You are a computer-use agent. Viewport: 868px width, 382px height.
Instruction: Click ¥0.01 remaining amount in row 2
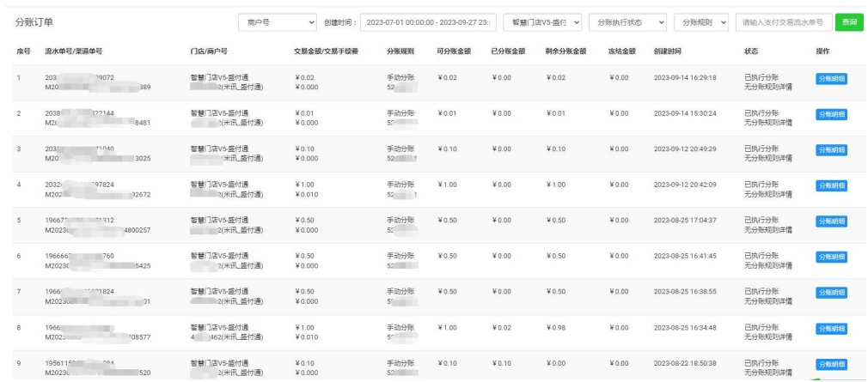[556, 113]
